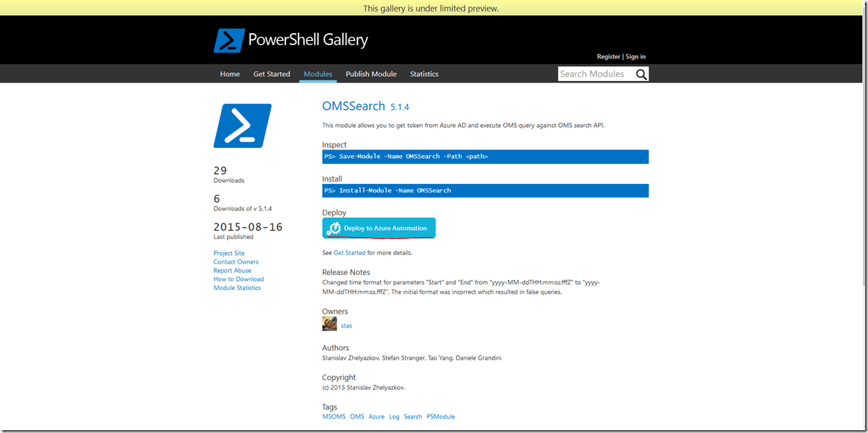Click the Contact Owners link
Screen dimensions: 868x433
(236, 262)
